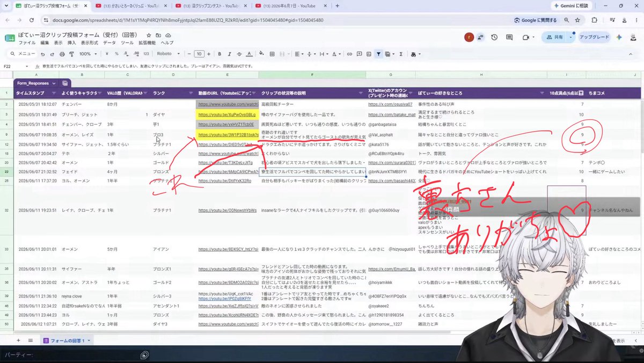Image resolution: width=644 pixels, height=363 pixels.
Task: Expand the Form_Responses table dropdown
Action: (54, 83)
